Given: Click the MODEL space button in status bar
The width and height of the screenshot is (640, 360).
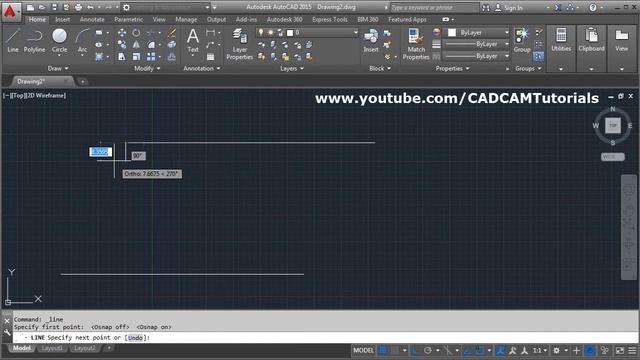Looking at the screenshot, I should pyautogui.click(x=363, y=350).
